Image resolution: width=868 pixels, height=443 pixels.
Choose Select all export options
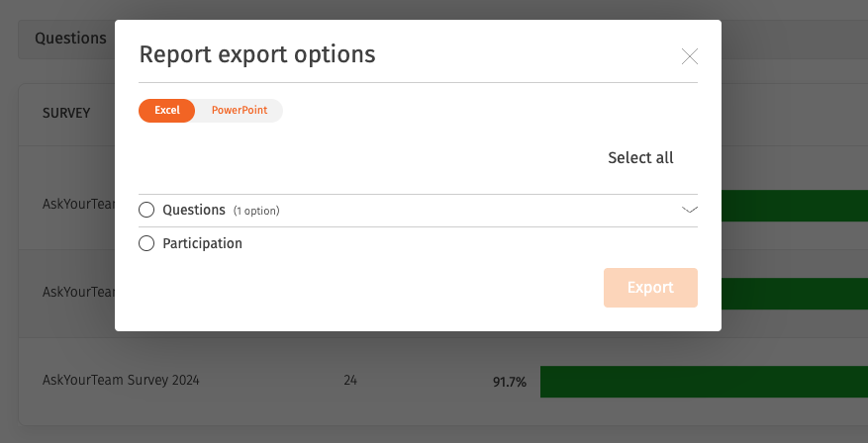point(640,157)
